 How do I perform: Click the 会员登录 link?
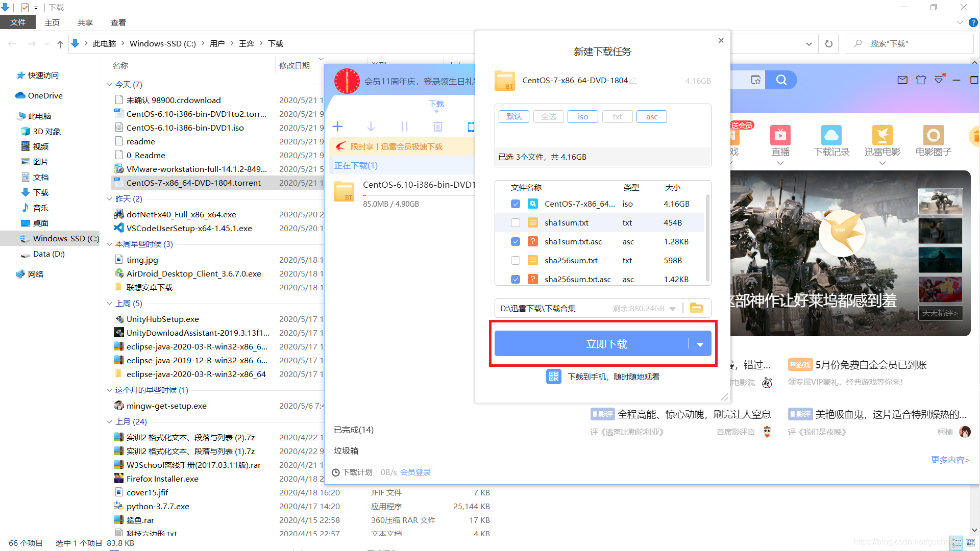tap(415, 472)
